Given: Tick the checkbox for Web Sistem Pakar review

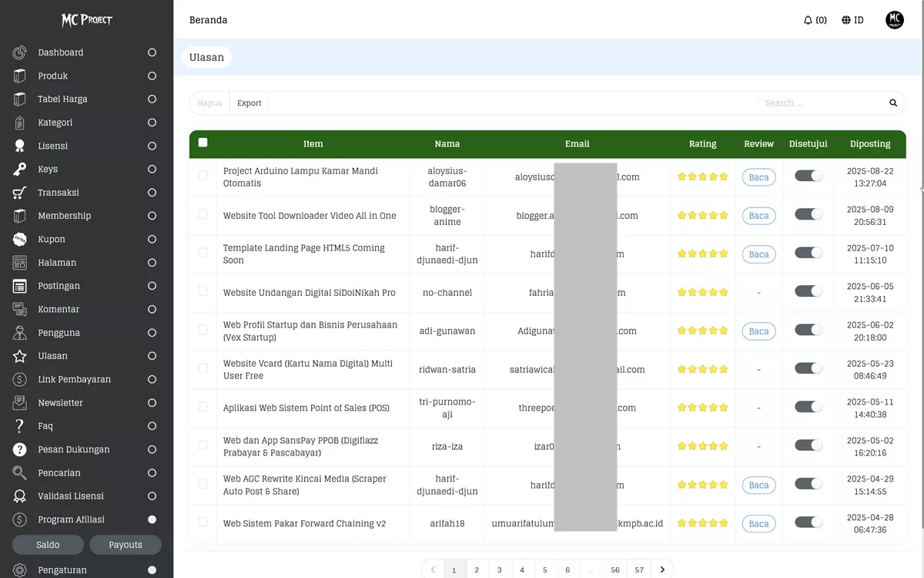Looking at the screenshot, I should 203,523.
